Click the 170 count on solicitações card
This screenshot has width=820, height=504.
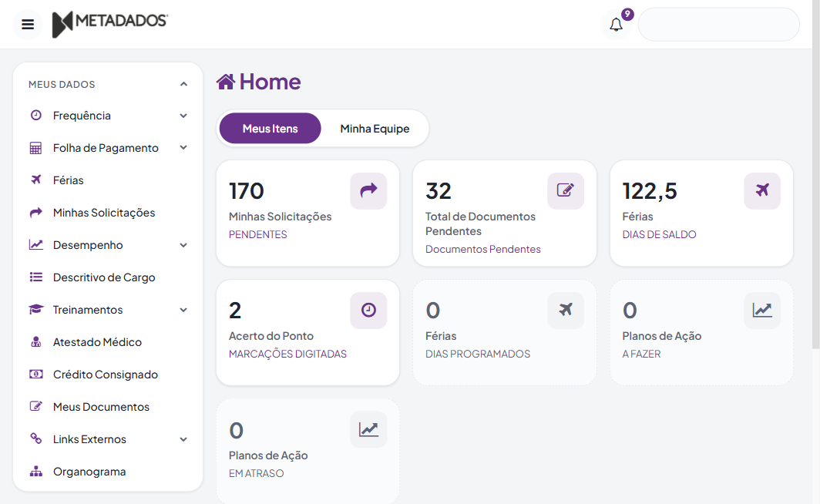pyautogui.click(x=247, y=191)
